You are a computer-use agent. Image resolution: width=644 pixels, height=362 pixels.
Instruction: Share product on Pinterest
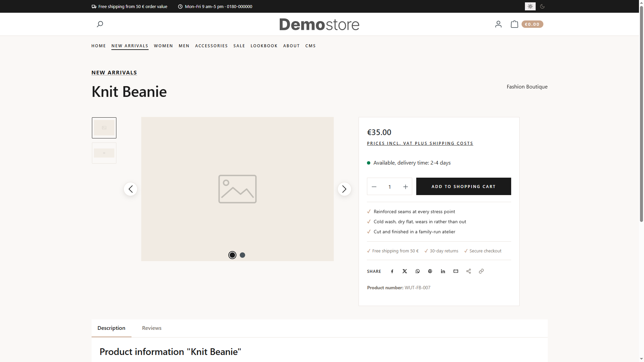click(430, 271)
